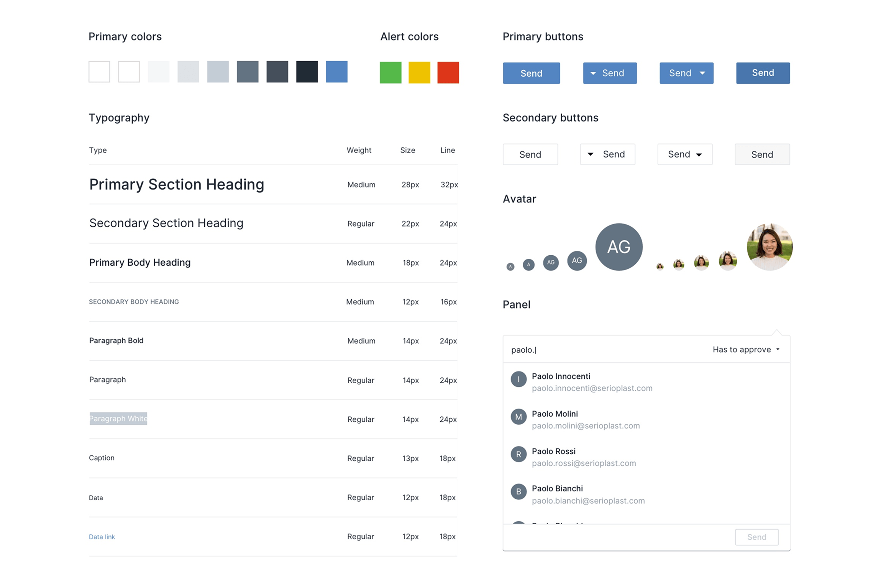Click Paolo Molini's M avatar icon
The image size is (886, 588).
(x=518, y=417)
